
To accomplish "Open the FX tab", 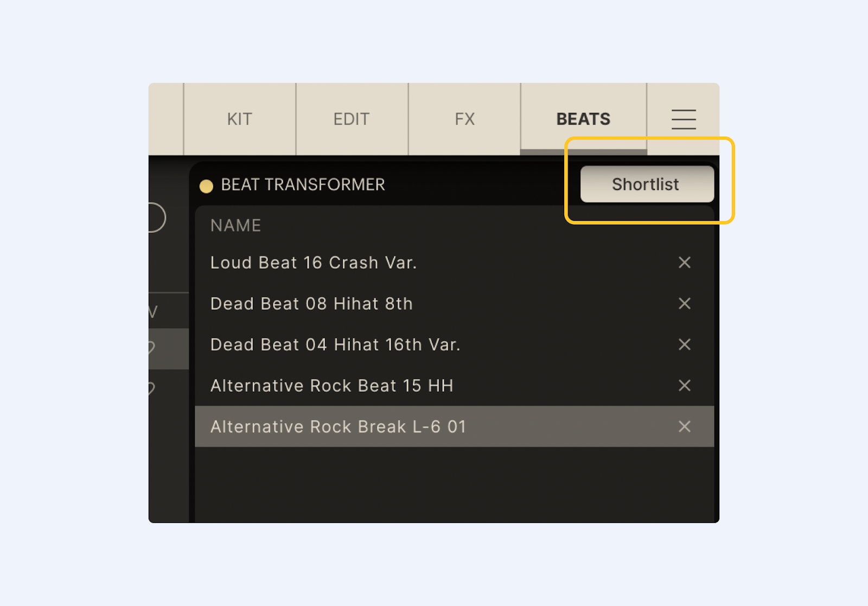I will (x=464, y=119).
